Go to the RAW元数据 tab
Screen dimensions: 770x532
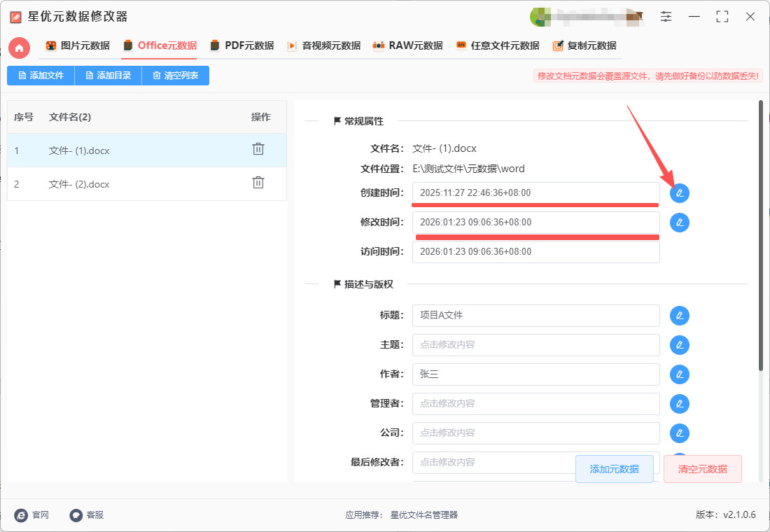coord(407,45)
